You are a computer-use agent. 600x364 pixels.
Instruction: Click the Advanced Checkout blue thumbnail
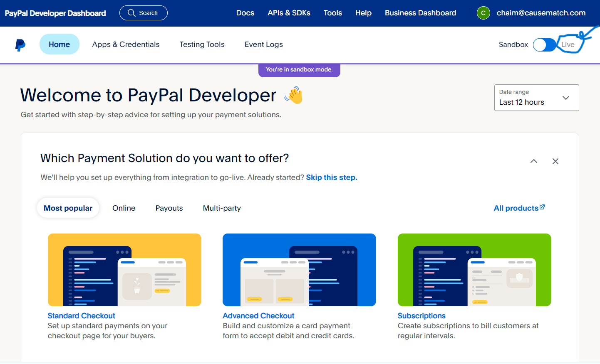(299, 270)
